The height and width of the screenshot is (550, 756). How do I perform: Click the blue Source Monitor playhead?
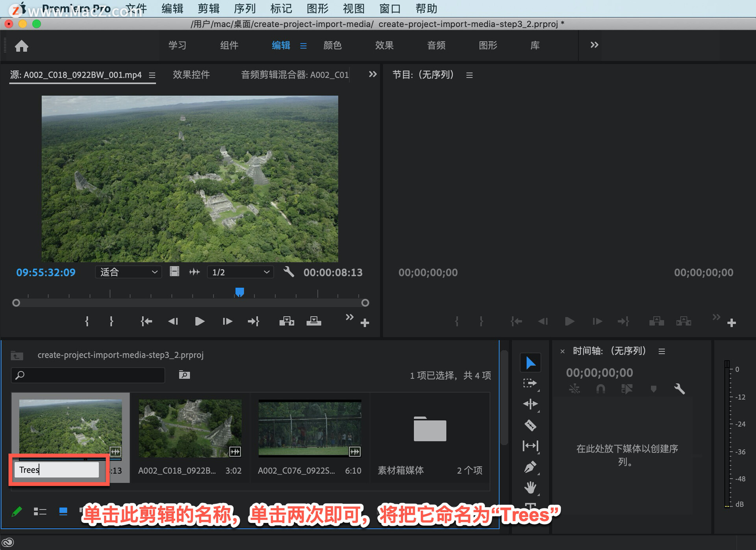click(239, 292)
